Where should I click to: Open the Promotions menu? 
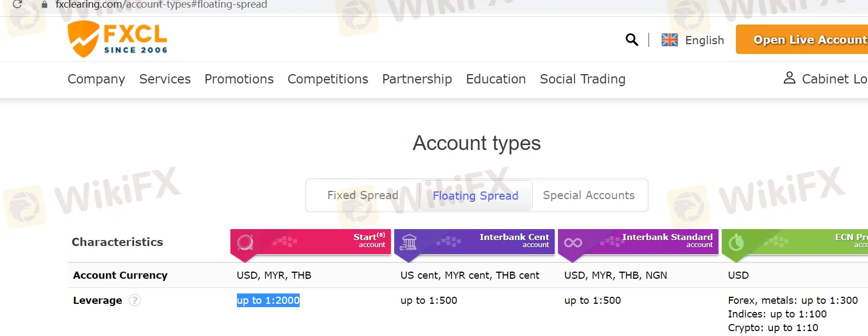[239, 79]
